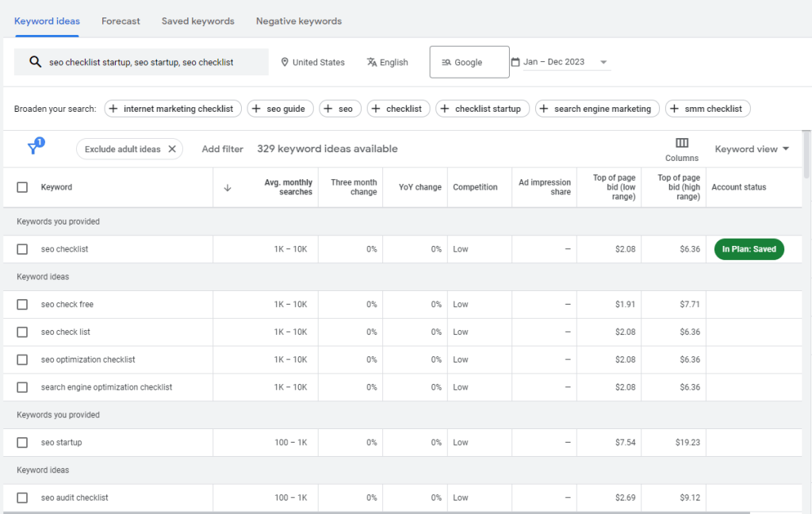Open the Negative keywords tab
Viewport: 812px width, 514px height.
point(299,21)
